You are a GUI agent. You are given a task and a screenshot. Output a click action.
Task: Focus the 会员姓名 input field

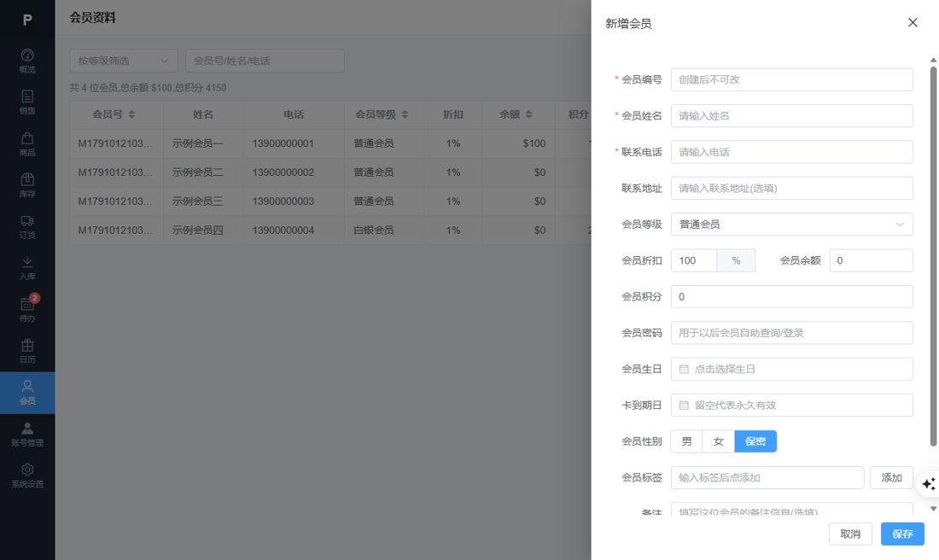click(x=791, y=115)
